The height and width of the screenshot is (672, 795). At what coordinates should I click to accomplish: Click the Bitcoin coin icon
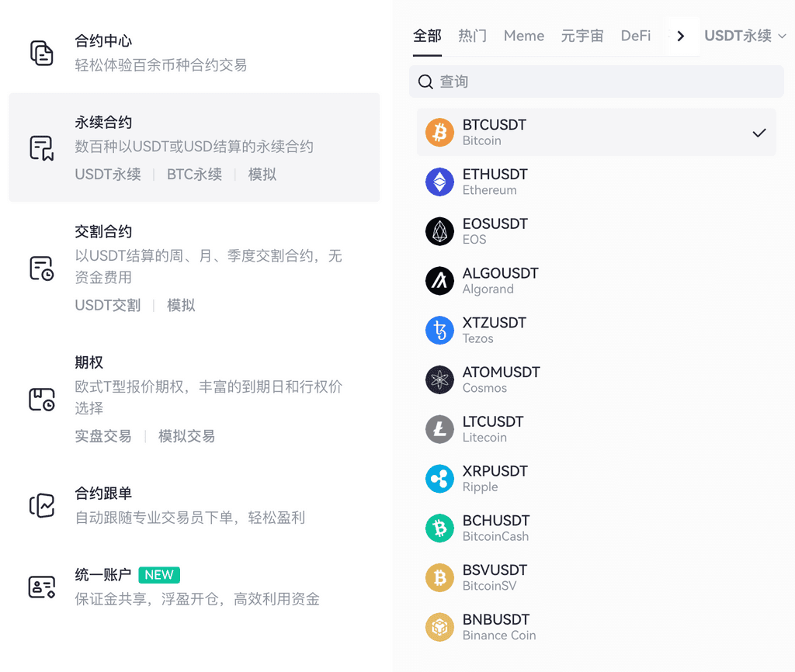pyautogui.click(x=439, y=133)
